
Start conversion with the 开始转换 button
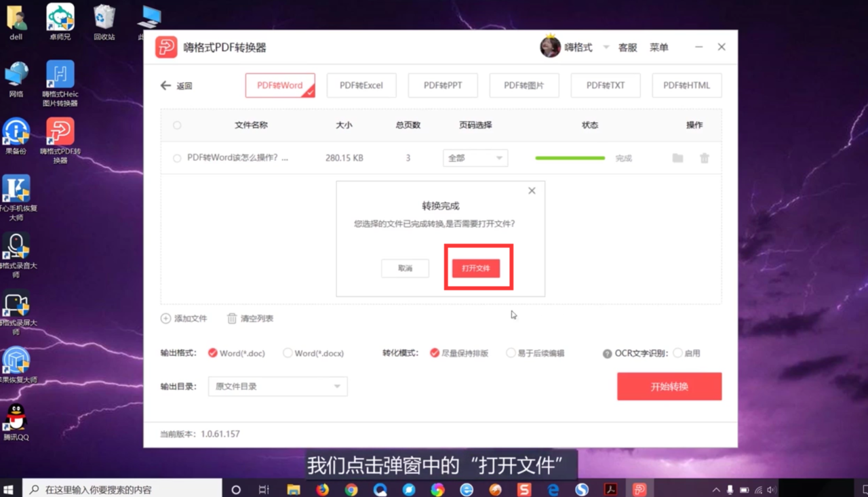click(x=669, y=386)
